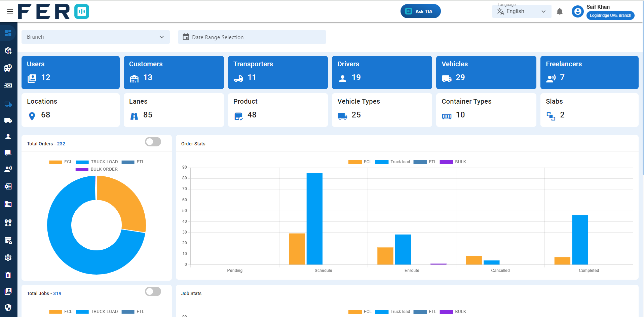Open the add package sidebar icon
This screenshot has height=317, width=644.
click(x=8, y=51)
